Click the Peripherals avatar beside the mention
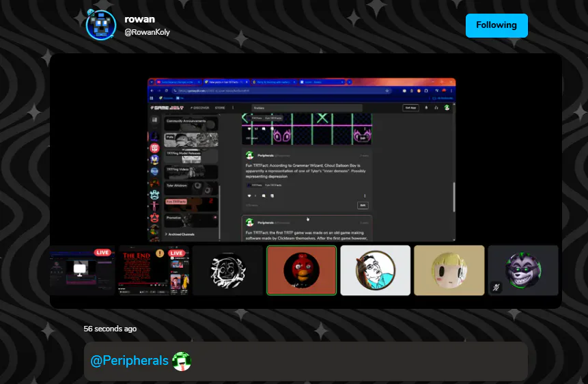 point(182,361)
